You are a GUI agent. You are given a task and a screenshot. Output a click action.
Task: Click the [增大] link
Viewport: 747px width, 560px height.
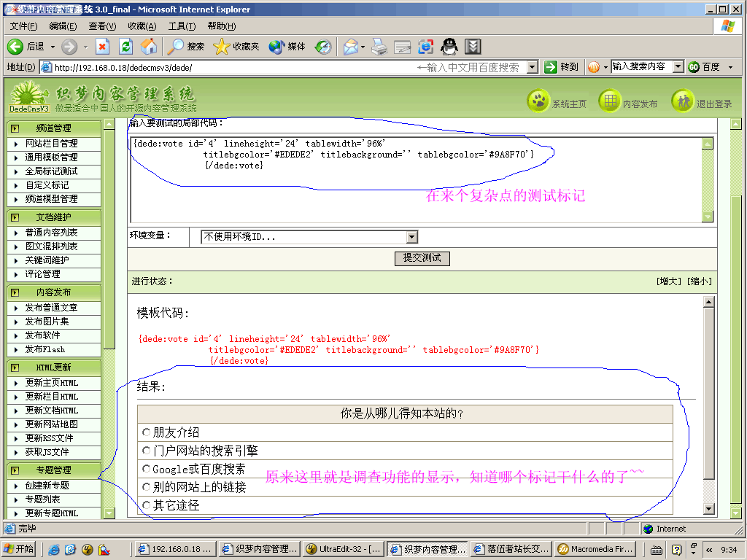click(670, 281)
